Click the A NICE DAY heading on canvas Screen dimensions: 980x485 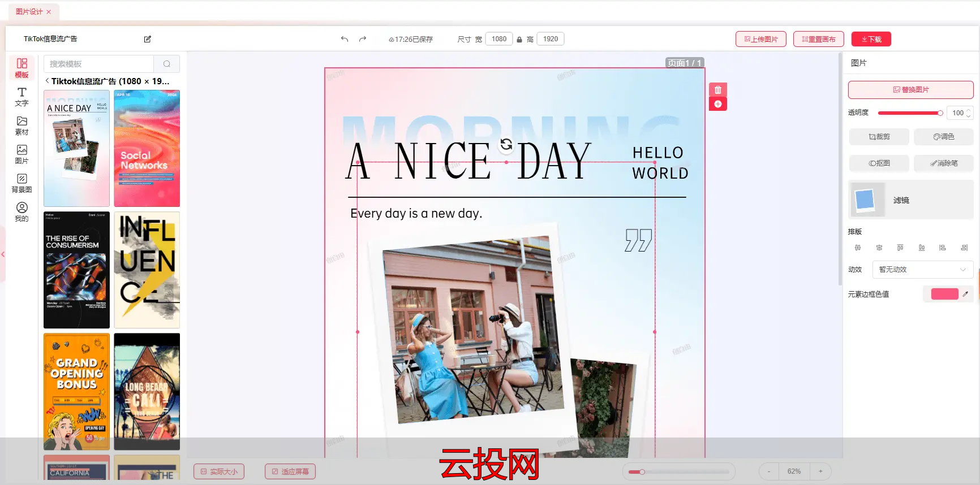coord(468,161)
